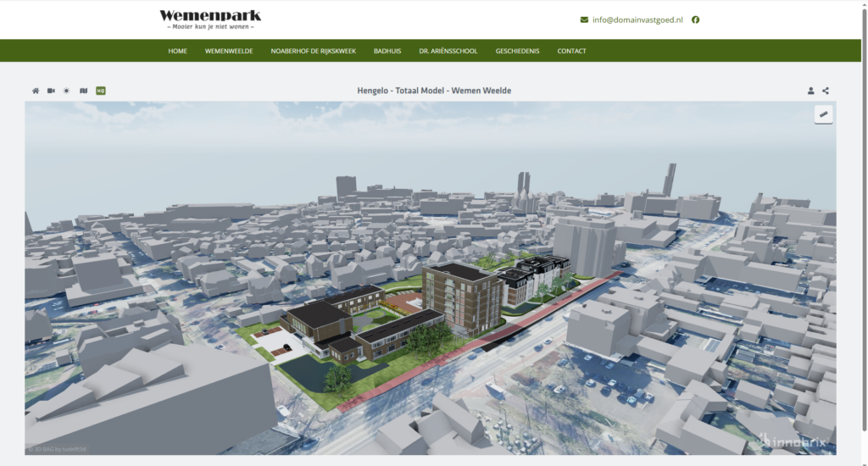
Task: Go to WEMENWEELDE in the navigation bar
Action: tap(229, 51)
